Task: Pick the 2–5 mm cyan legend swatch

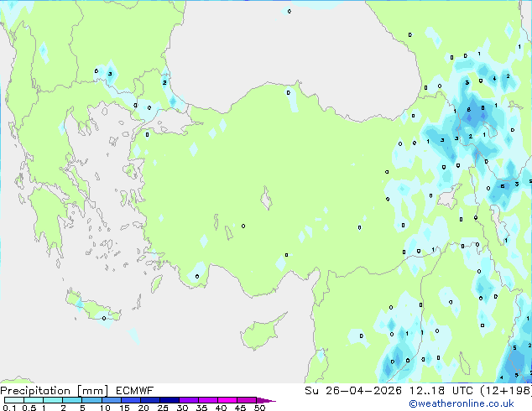Action: (72, 400)
